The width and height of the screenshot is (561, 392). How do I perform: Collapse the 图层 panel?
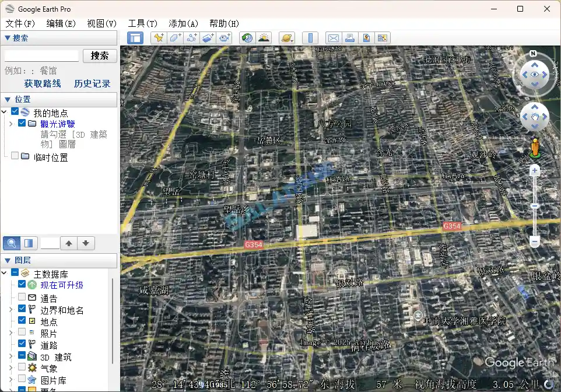pyautogui.click(x=7, y=260)
